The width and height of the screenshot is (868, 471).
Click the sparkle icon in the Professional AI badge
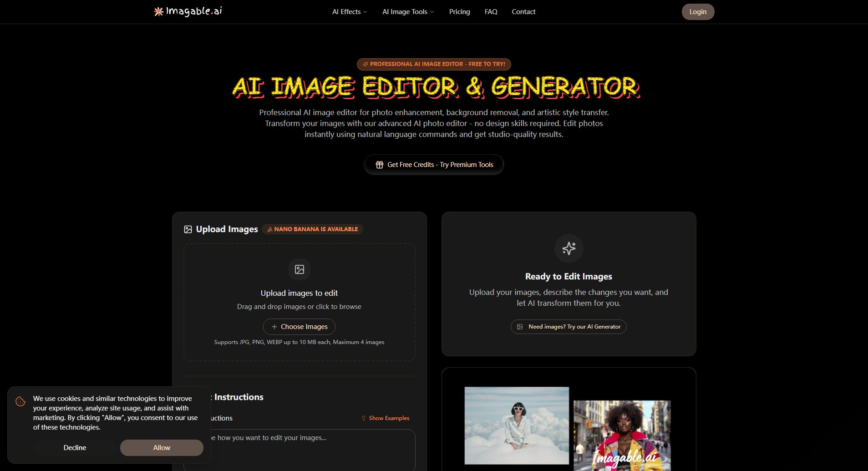coord(365,64)
